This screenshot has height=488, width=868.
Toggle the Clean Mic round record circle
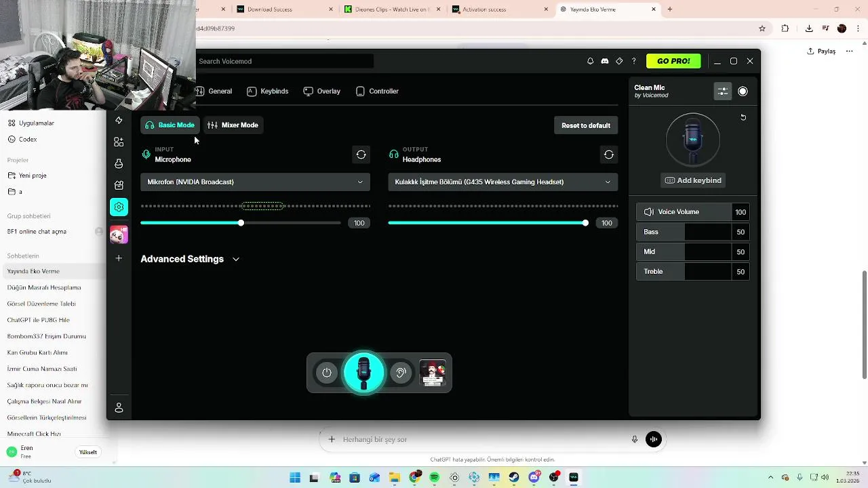click(743, 91)
